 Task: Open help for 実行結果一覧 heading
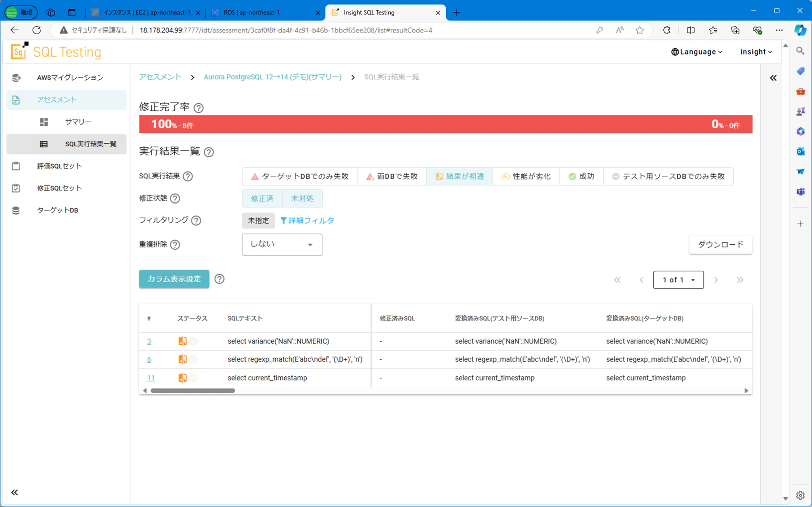pyautogui.click(x=209, y=152)
